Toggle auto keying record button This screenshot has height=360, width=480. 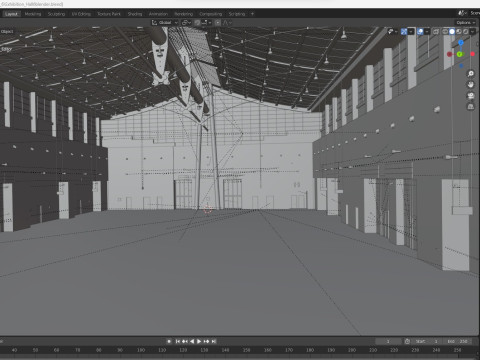(169, 341)
